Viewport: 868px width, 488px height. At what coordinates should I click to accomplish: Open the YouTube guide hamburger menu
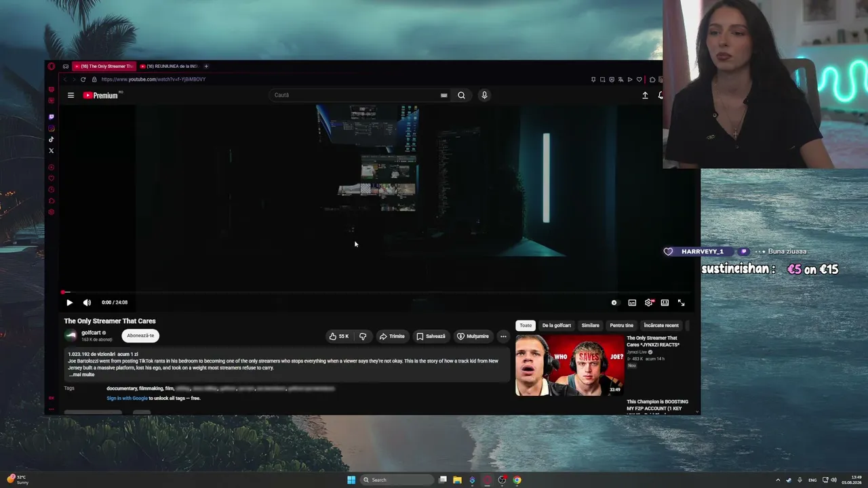click(x=71, y=96)
